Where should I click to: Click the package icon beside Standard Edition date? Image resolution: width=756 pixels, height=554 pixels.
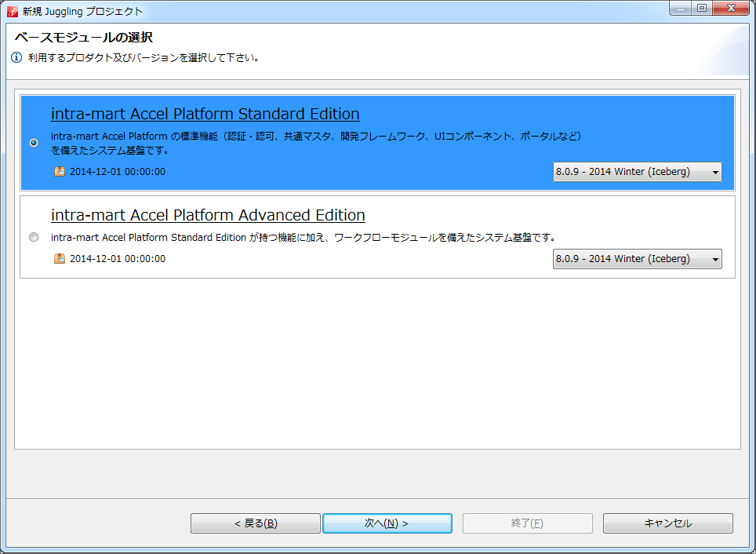click(60, 171)
